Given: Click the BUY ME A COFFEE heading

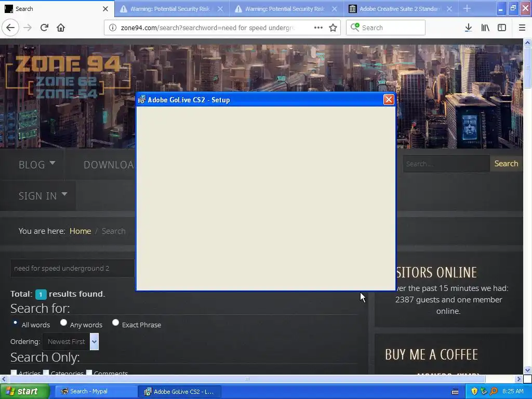Looking at the screenshot, I should (x=431, y=354).
